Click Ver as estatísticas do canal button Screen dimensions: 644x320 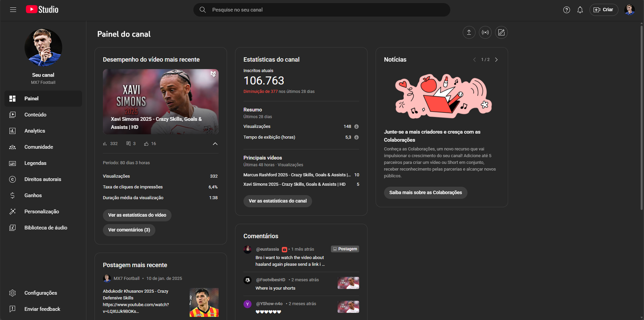tap(277, 201)
